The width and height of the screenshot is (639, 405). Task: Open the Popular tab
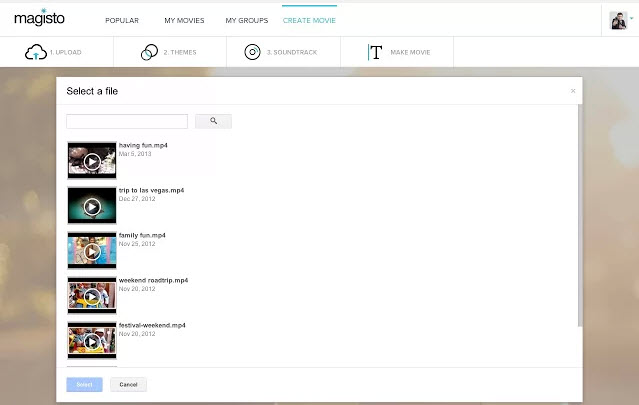pyautogui.click(x=122, y=20)
